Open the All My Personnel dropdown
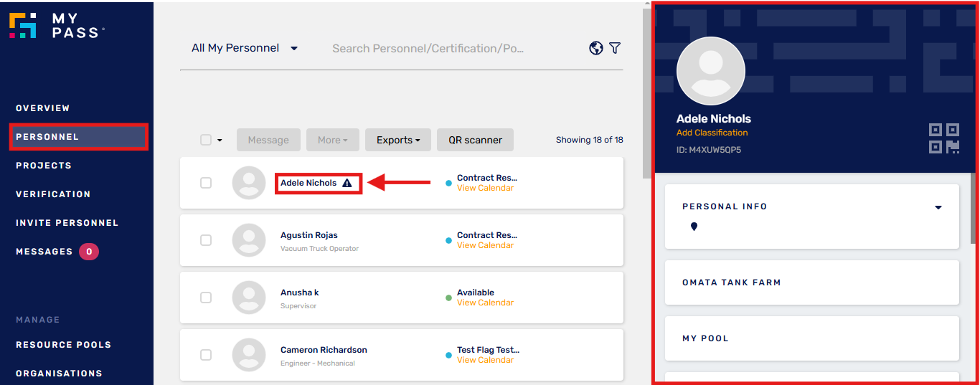Screen dimensions: 980x385 (x=245, y=48)
